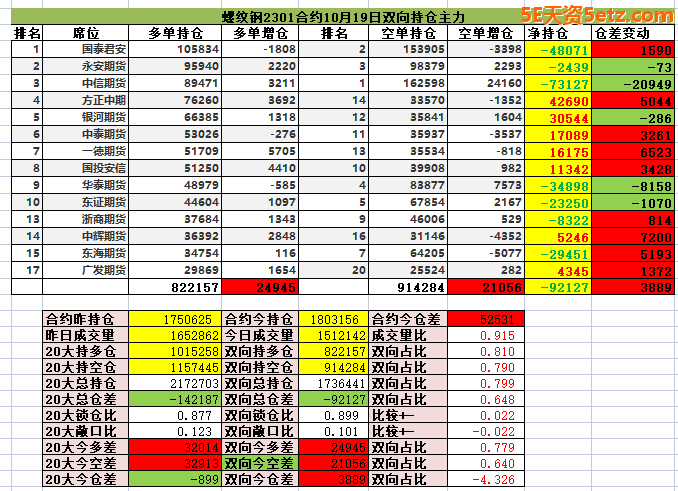Click the red cell showing 32014
The width and height of the screenshot is (678, 491).
click(175, 447)
